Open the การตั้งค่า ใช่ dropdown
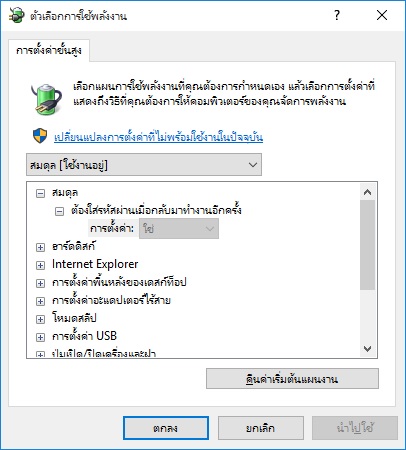Viewport: 406px width, 450px height. click(179, 229)
